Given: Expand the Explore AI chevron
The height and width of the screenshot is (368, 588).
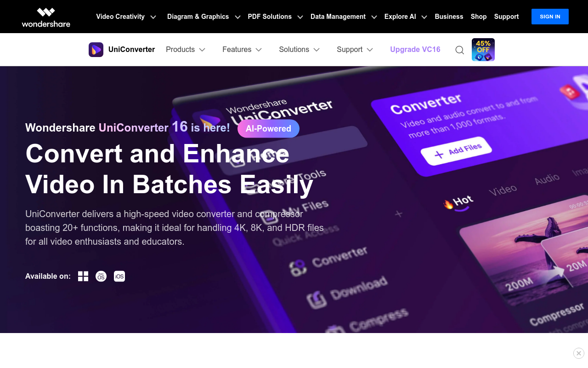Looking at the screenshot, I should coord(424,17).
